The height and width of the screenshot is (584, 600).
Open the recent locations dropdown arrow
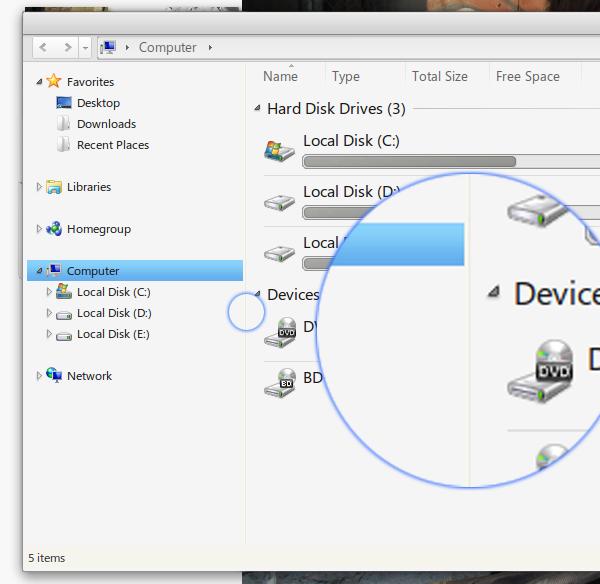pyautogui.click(x=85, y=48)
